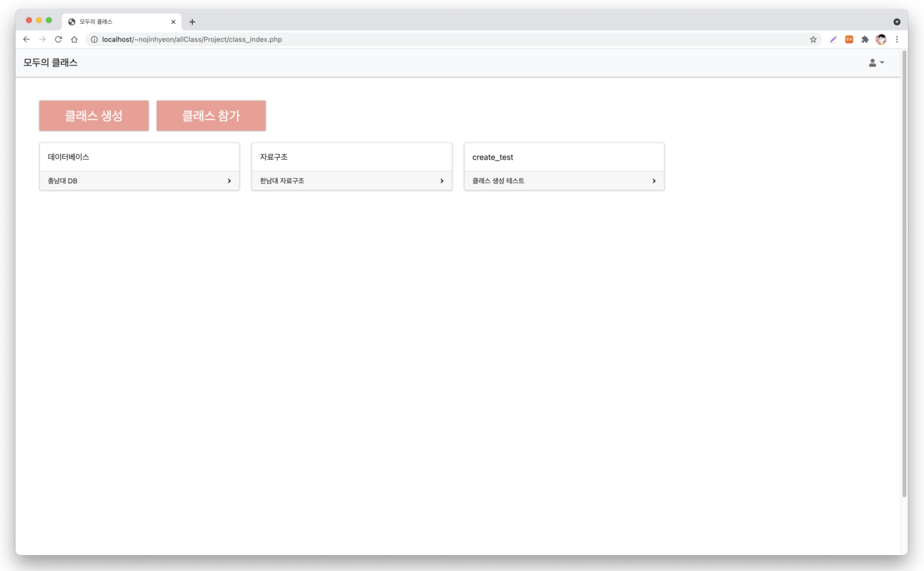Open the Chrome profile avatar
Screen dimensions: 924x571
[x=881, y=39]
